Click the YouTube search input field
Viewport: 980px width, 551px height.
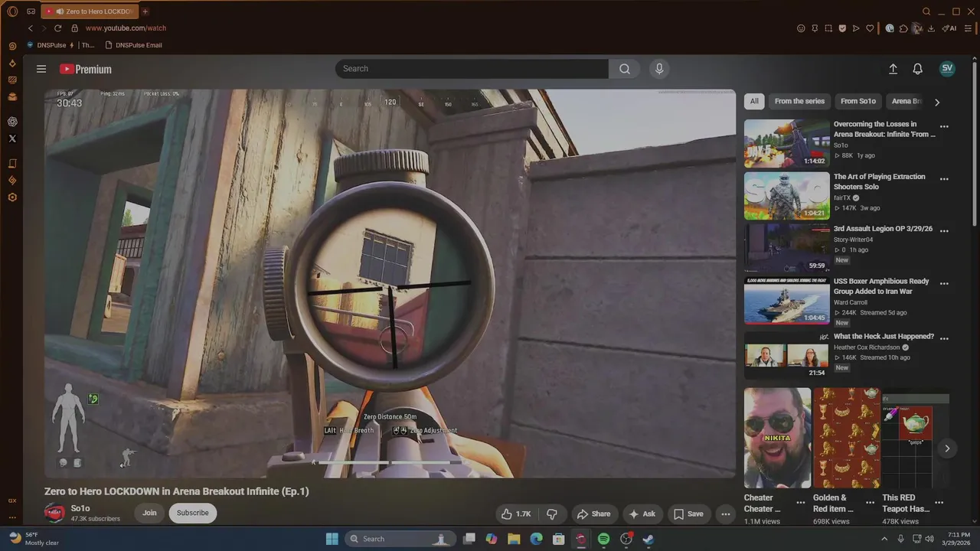pyautogui.click(x=472, y=69)
